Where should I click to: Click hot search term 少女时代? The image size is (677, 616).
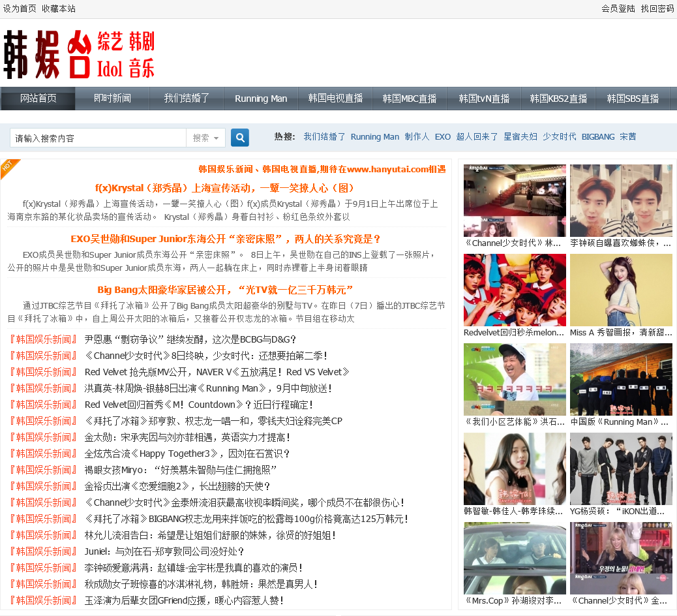tap(559, 137)
